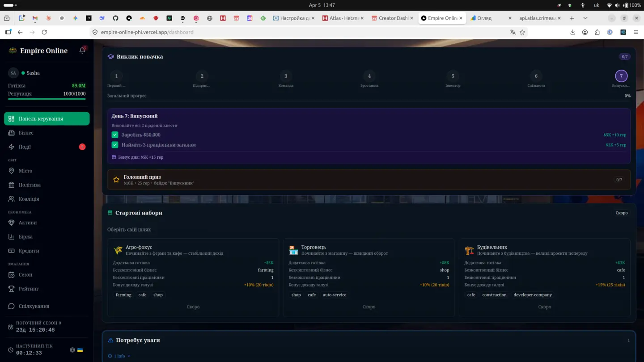Click the SA player avatar
Image resolution: width=644 pixels, height=362 pixels.
[x=13, y=72]
